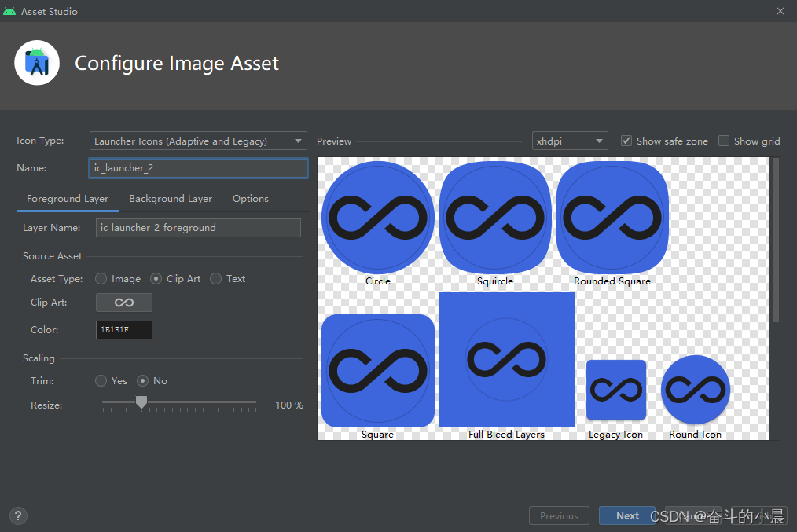Click the Next button
Image resolution: width=797 pixels, height=532 pixels.
pyautogui.click(x=627, y=515)
